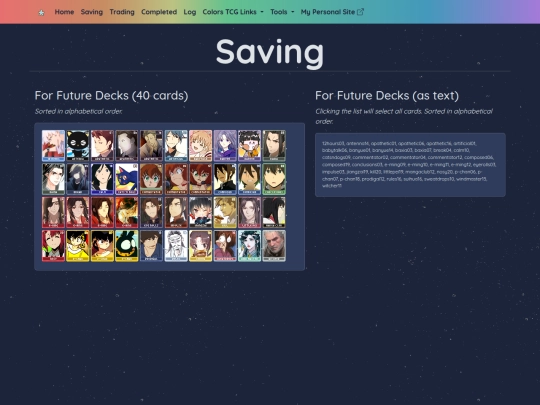Click the mangaclub12 card ending the third row

tap(274, 212)
